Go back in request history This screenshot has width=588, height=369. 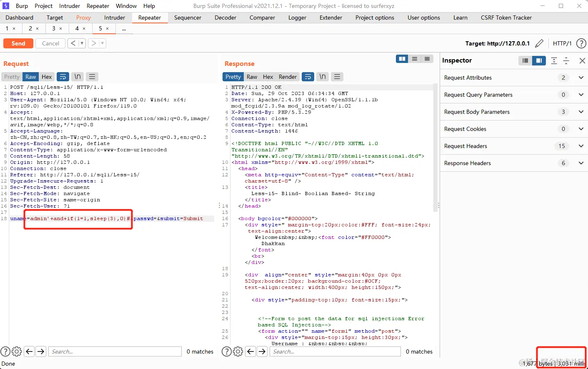[73, 43]
